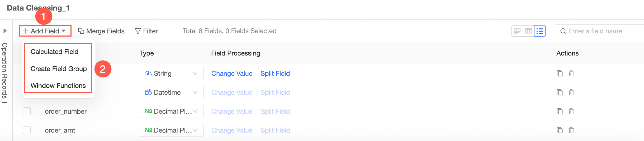Switch to the card preview view icon
This screenshot has width=644, height=141.
coord(517,31)
